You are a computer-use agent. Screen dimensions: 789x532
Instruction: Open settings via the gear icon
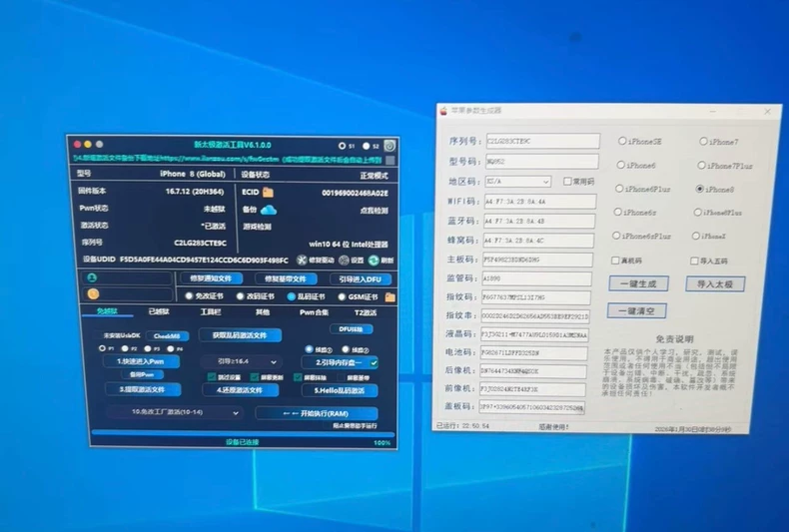(x=345, y=260)
